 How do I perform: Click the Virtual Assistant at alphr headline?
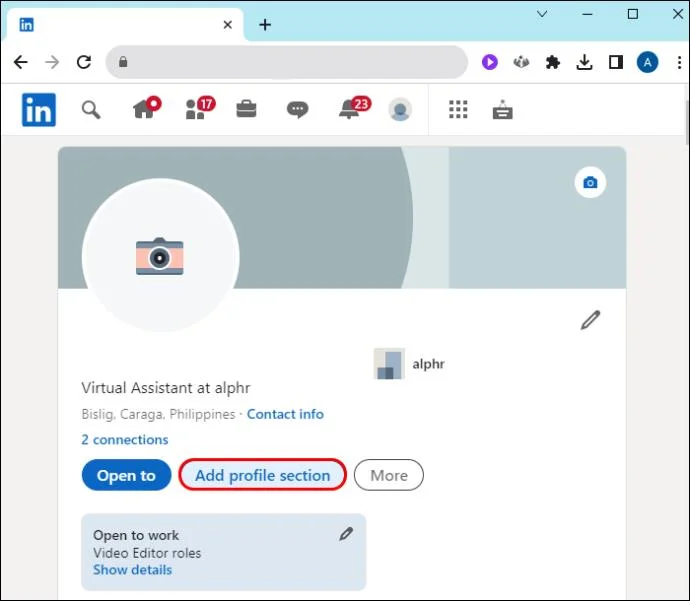click(166, 388)
